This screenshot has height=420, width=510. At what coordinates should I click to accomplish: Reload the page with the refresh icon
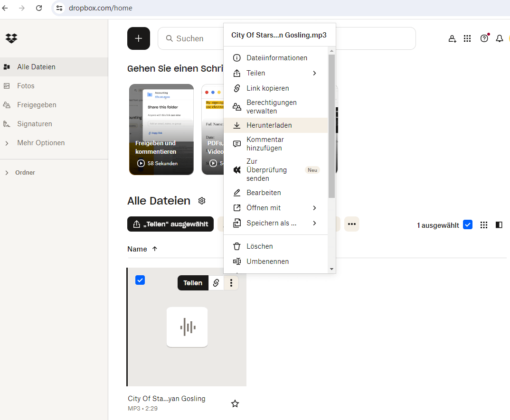click(39, 8)
